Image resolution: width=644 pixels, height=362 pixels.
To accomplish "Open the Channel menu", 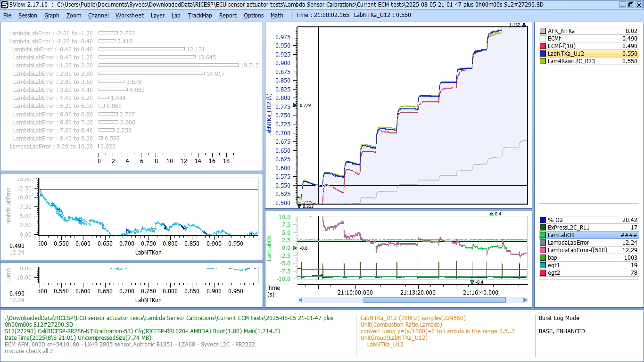I will pos(98,15).
